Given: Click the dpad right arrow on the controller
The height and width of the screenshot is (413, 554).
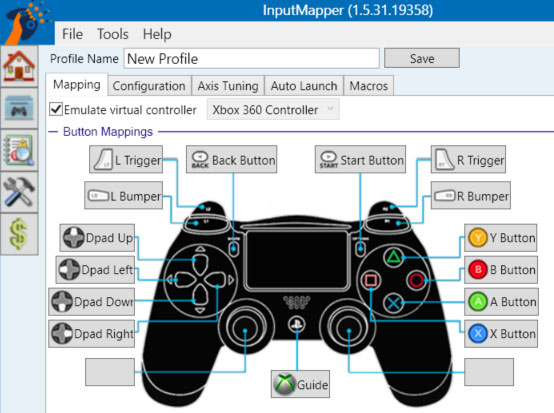Looking at the screenshot, I should click(x=216, y=280).
